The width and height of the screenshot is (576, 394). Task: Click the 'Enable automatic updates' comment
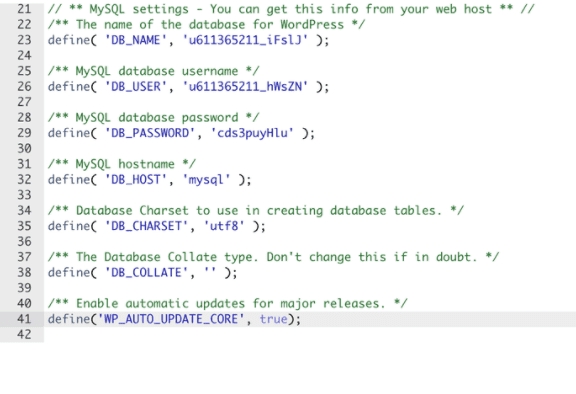point(228,303)
